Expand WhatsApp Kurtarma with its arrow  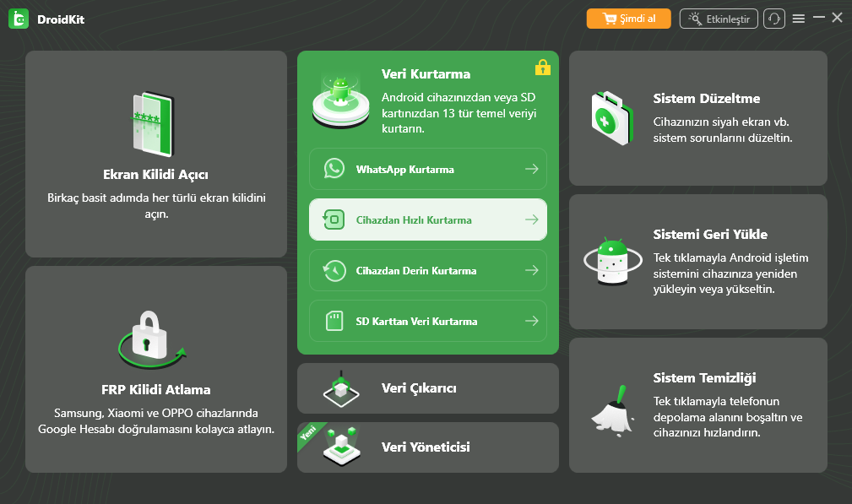coord(531,169)
